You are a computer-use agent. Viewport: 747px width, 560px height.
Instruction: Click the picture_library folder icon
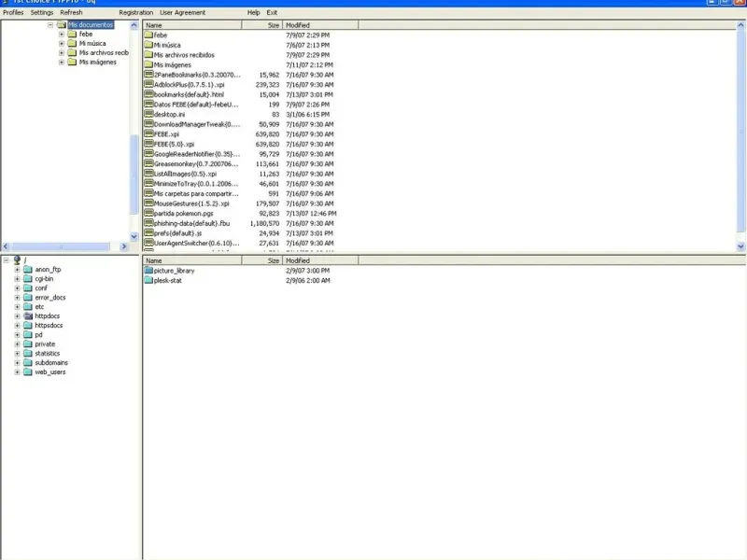pos(148,271)
